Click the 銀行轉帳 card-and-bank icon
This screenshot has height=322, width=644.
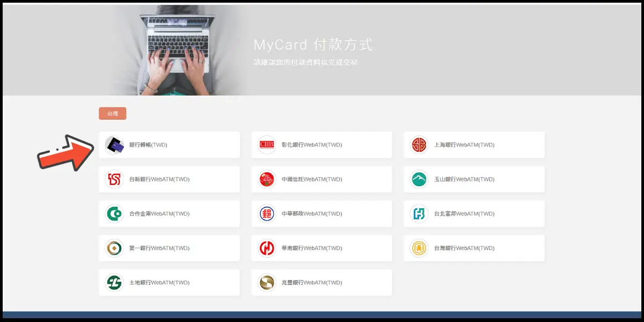tap(114, 145)
